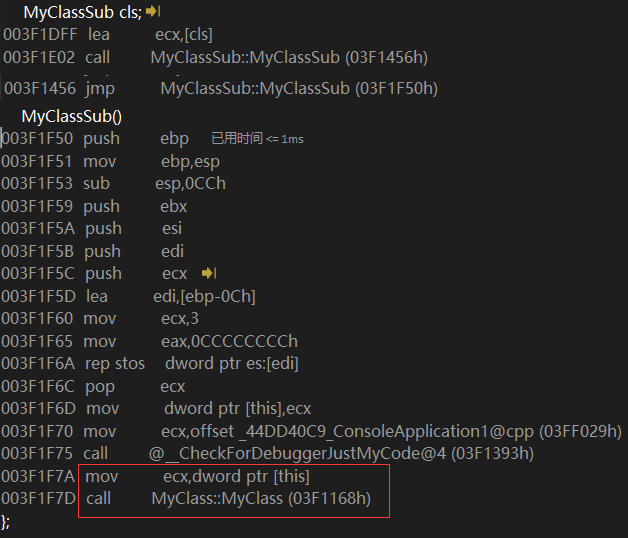Click the elapsed time hint "已用时间 <= 1ms"
Screen dimensions: 628x538
(258, 139)
